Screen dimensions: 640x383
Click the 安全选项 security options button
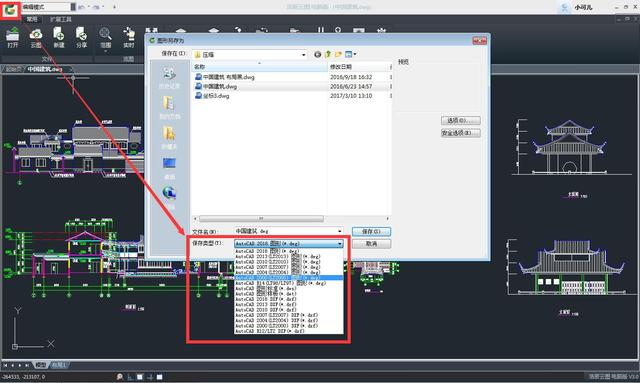point(460,133)
